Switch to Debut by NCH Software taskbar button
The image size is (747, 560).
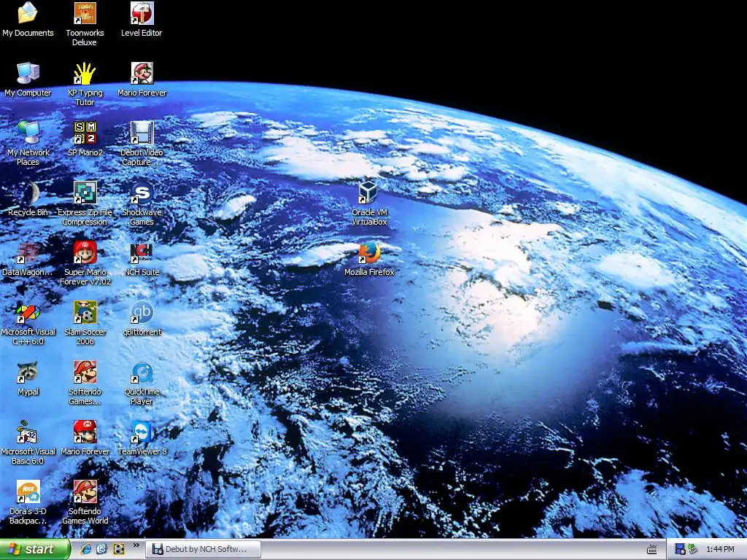click(x=203, y=549)
